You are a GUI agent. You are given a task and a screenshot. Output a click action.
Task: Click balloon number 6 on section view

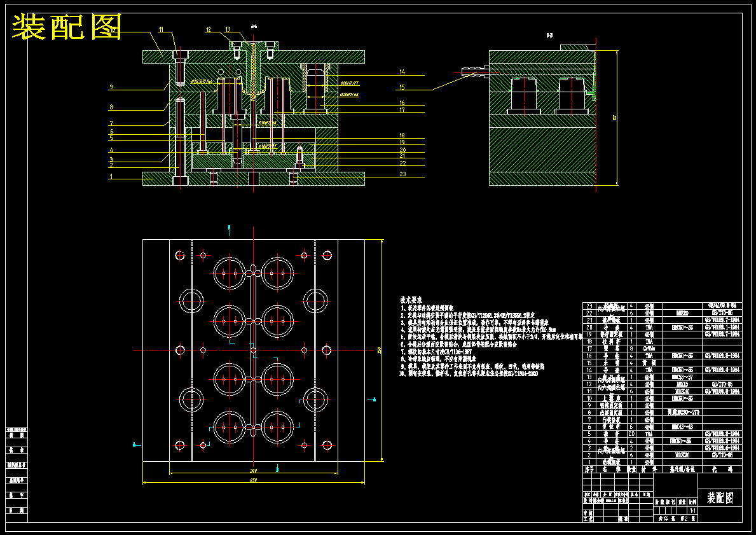[x=111, y=131]
